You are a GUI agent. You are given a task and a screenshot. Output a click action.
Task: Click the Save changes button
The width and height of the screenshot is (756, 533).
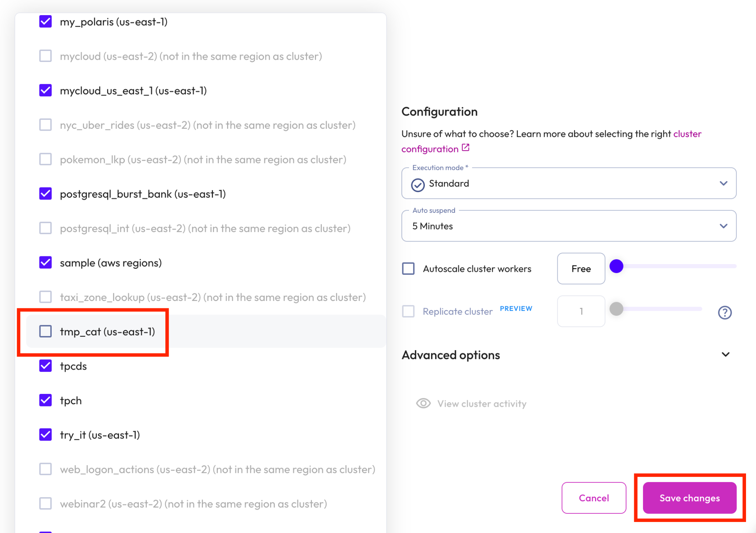(689, 498)
